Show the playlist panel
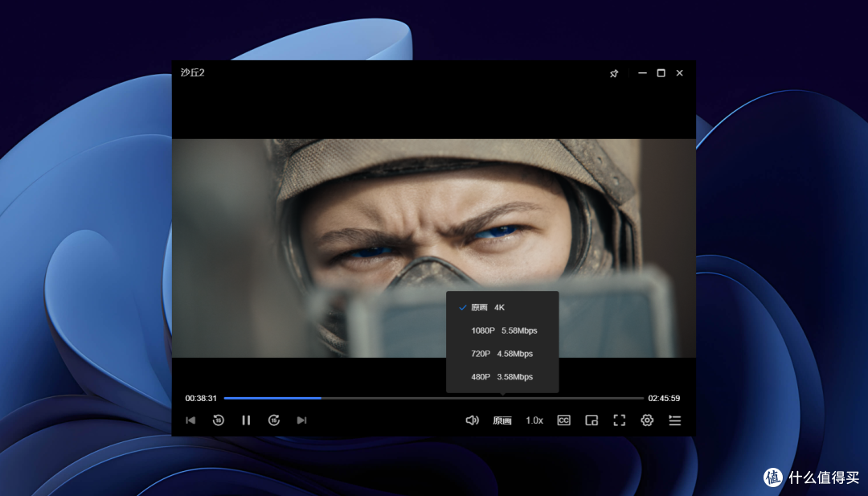 pyautogui.click(x=675, y=420)
